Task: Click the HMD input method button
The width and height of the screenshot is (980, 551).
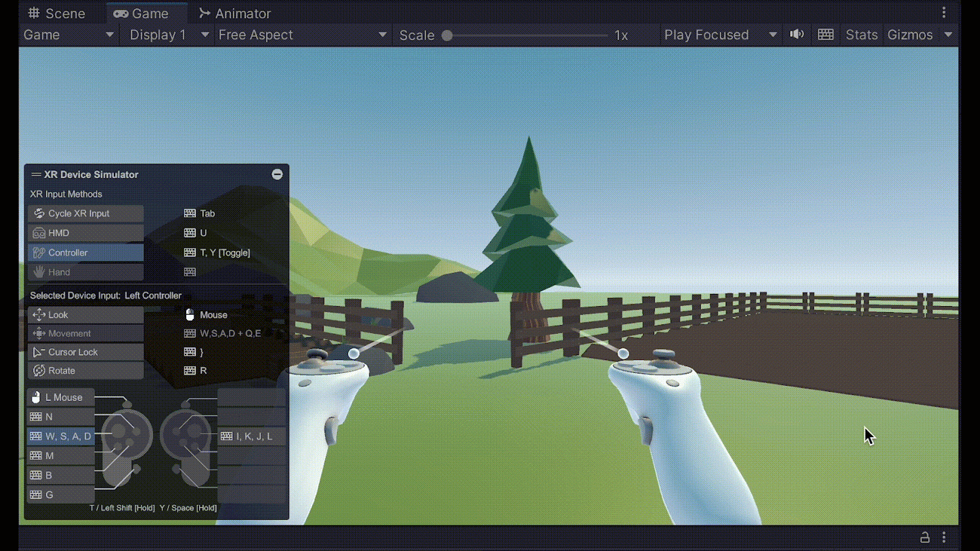Action: 86,233
